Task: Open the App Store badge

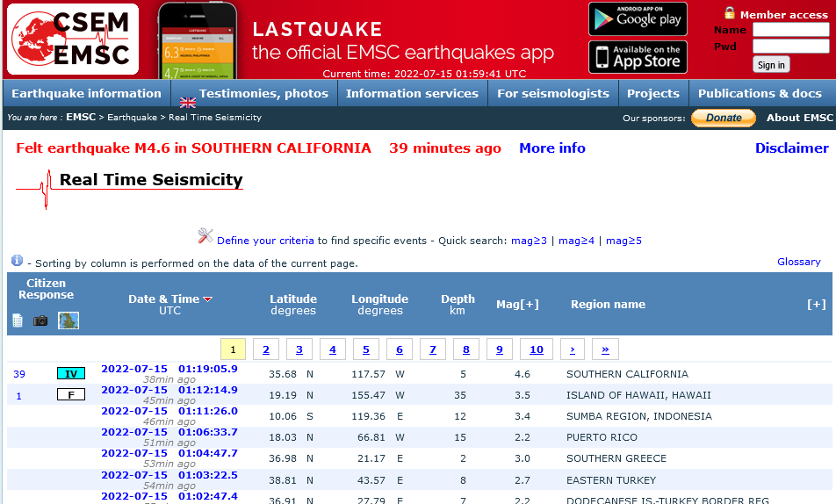Action: (x=638, y=57)
